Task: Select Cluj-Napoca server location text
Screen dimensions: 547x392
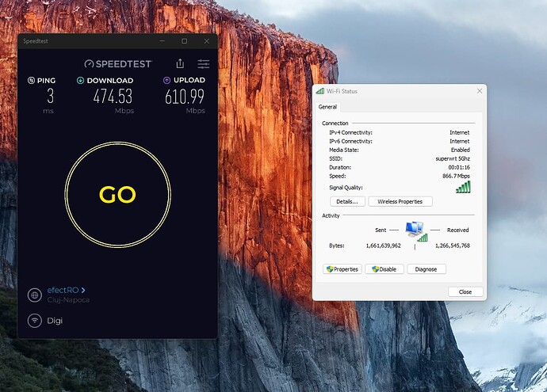Action: click(68, 300)
